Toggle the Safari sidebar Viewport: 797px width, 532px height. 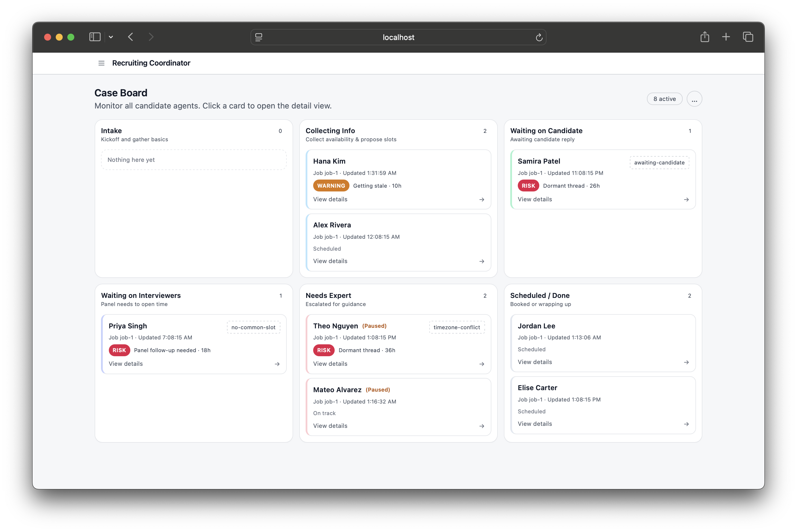coord(95,37)
